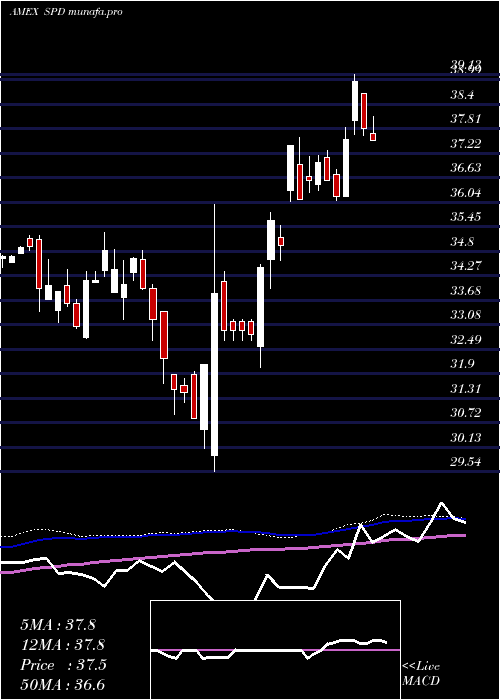Viewport: 500px width, 700px height.
Task: Click inside the MACD inset chart panel
Action: tap(275, 650)
